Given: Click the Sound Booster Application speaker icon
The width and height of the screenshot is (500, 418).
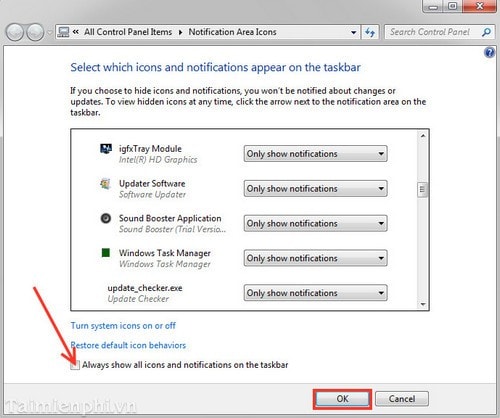Looking at the screenshot, I should tap(106, 218).
